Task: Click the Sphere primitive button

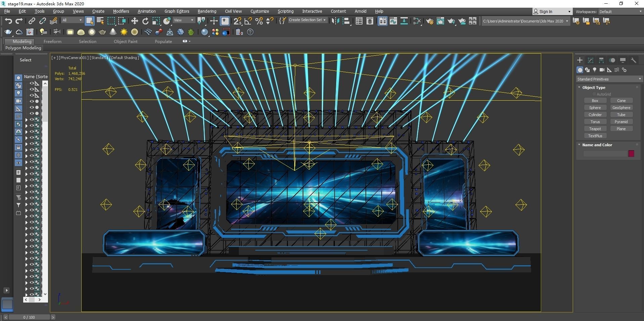Action: 595,108
